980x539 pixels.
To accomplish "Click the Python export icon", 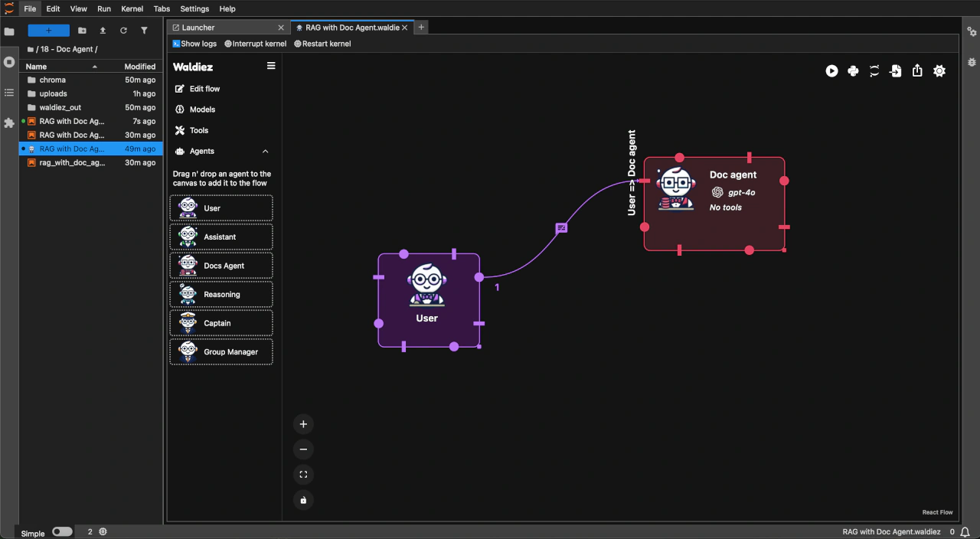I will tap(853, 71).
